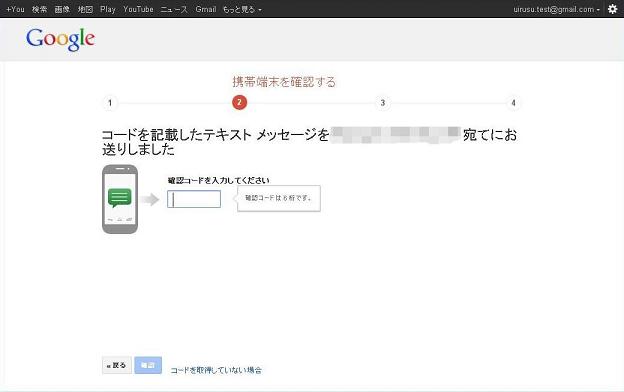Click the 確認コードを入力してください label

point(218,181)
